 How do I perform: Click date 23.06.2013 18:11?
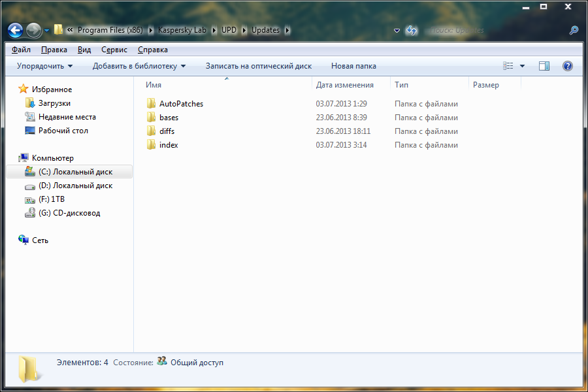coord(343,131)
